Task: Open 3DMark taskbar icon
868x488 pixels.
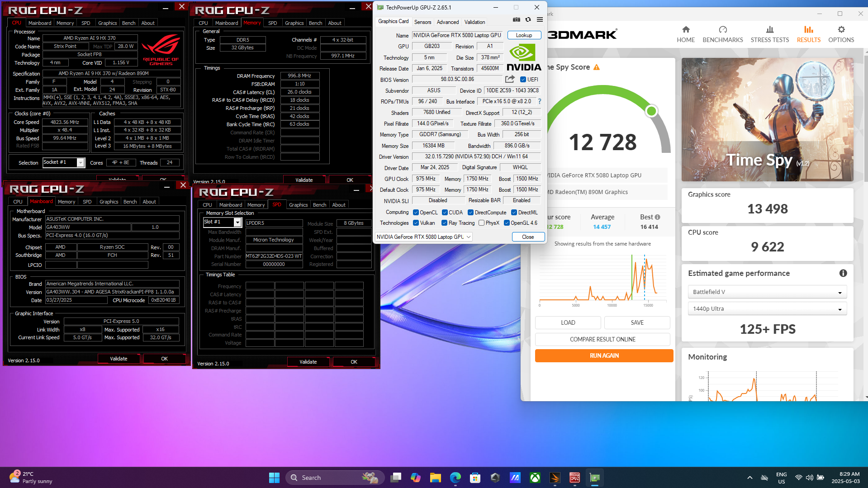Action: pos(555,478)
